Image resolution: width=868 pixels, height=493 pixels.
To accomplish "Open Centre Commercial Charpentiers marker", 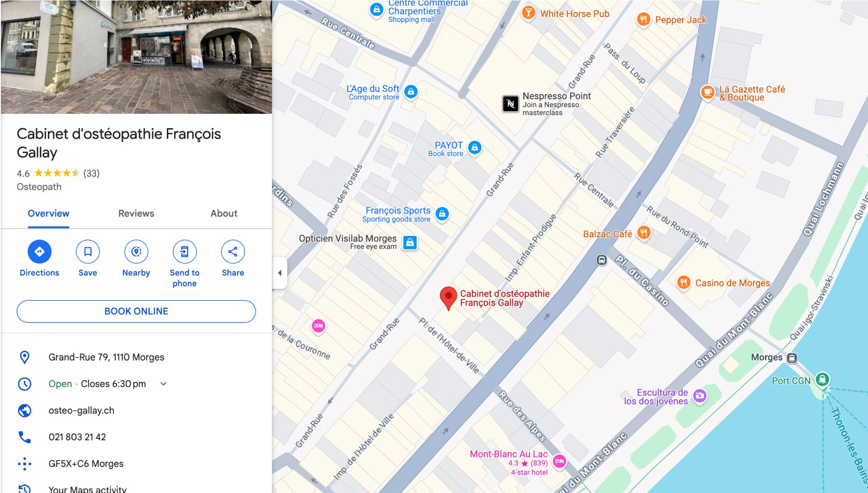I will tap(376, 9).
